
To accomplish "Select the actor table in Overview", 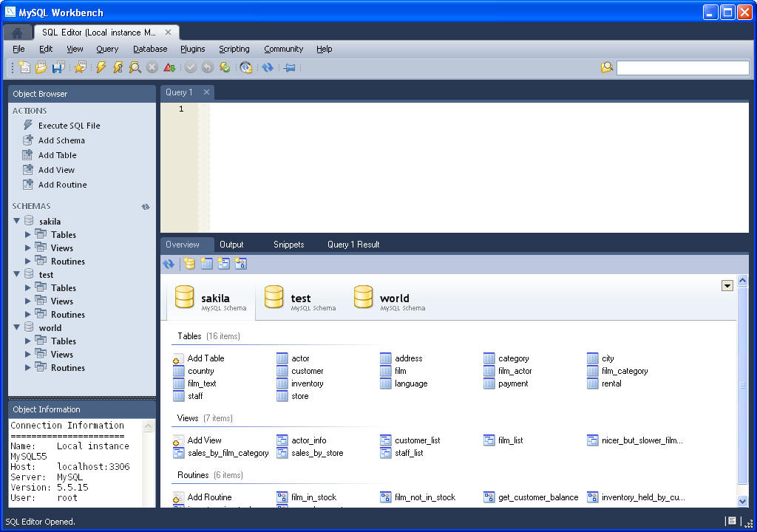I will [293, 358].
